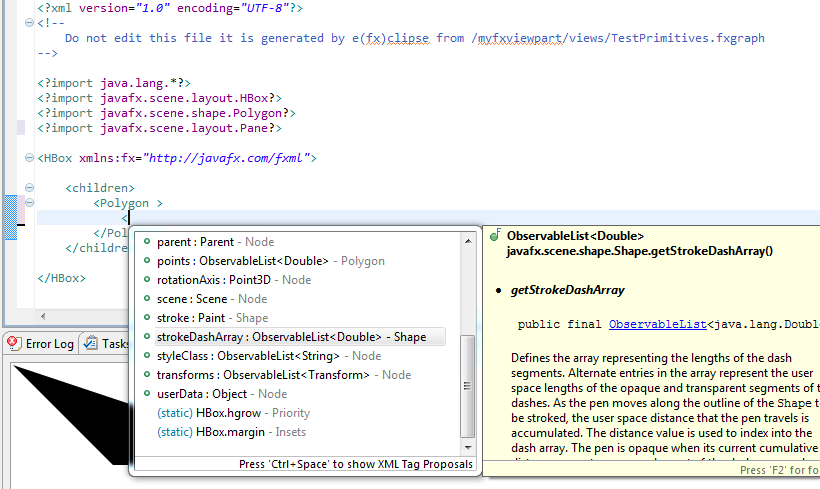Click scroll-up arrow in proposals list
Image resolution: width=820 pixels, height=489 pixels.
[469, 239]
